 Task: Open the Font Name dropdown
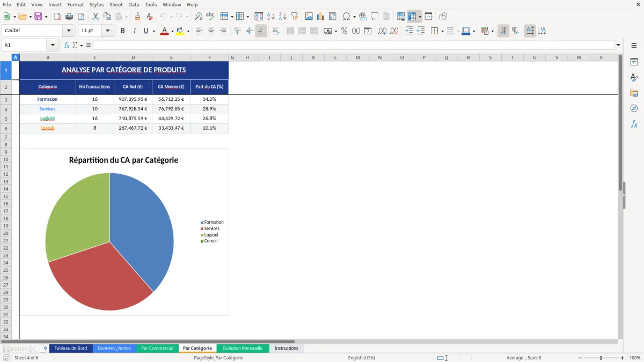tap(68, 31)
